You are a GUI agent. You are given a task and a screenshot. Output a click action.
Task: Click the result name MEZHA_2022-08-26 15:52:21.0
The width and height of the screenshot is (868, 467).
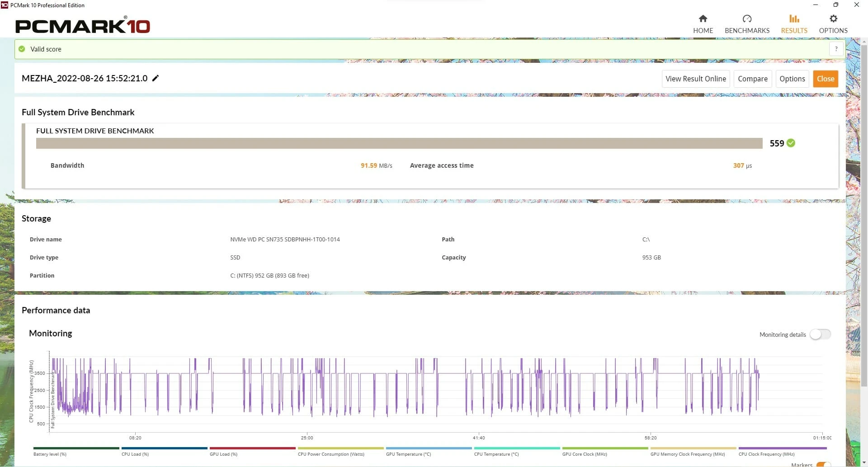tap(85, 78)
